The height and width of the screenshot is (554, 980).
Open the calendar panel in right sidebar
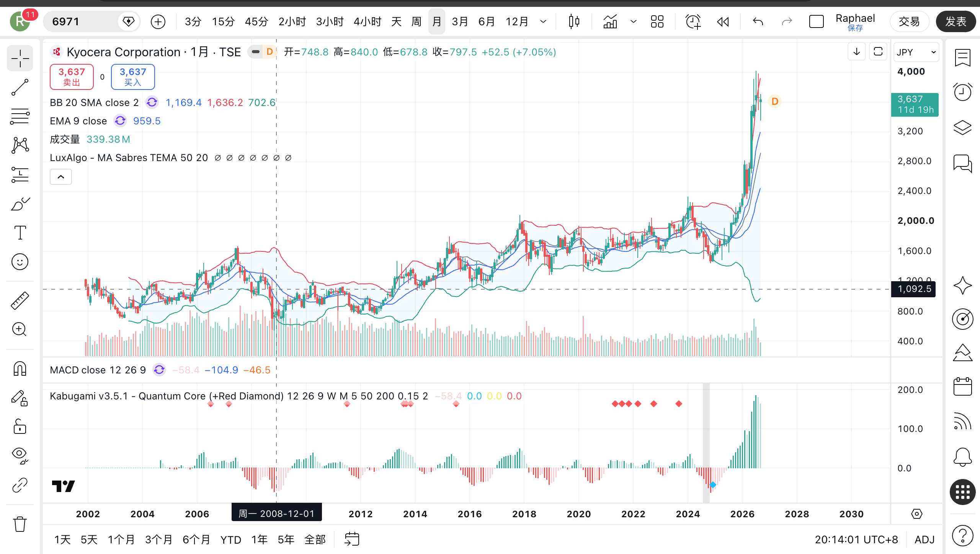tap(962, 386)
